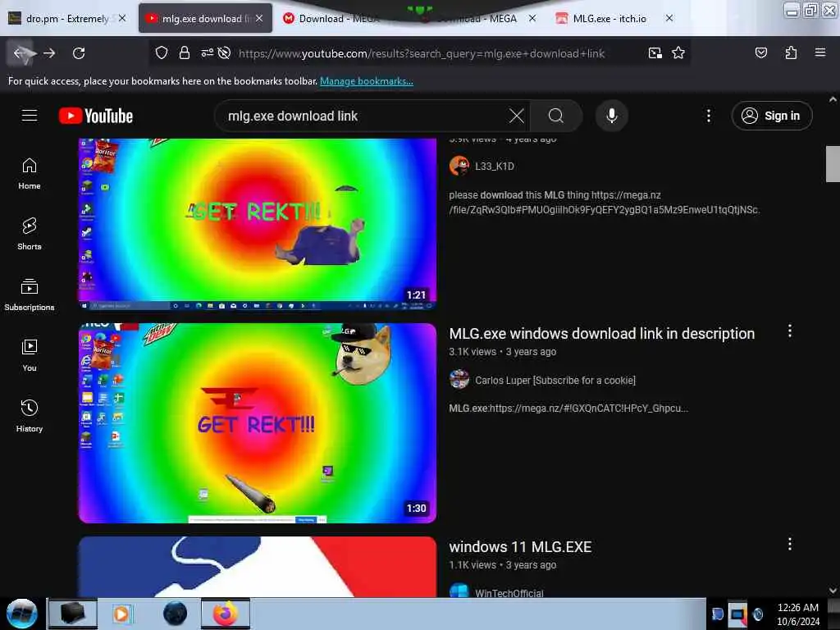
Task: Click the scrollbar up arrow
Action: pos(833,99)
